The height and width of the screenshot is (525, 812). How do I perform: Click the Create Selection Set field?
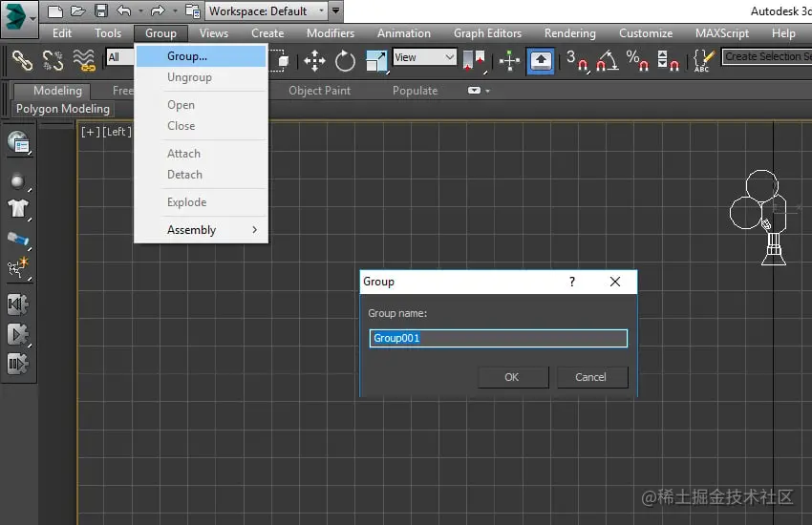[x=767, y=56]
